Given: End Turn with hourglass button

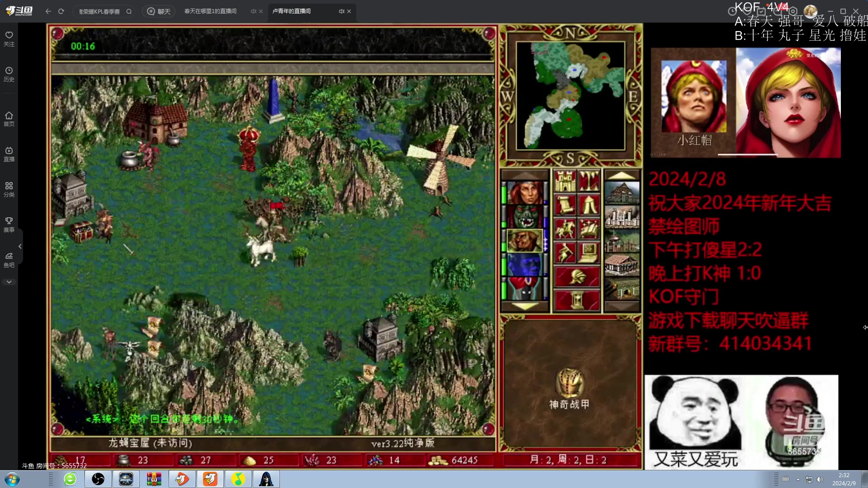Looking at the screenshot, I should coord(577,300).
